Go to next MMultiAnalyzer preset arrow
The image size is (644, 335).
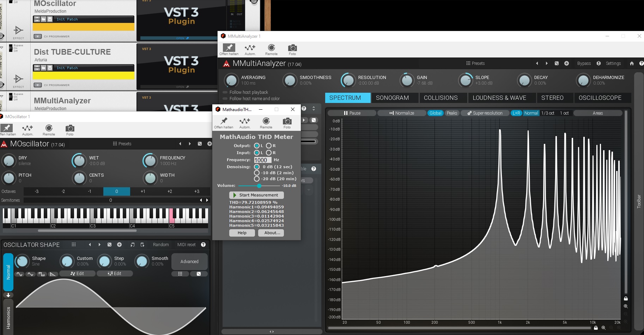click(x=547, y=63)
